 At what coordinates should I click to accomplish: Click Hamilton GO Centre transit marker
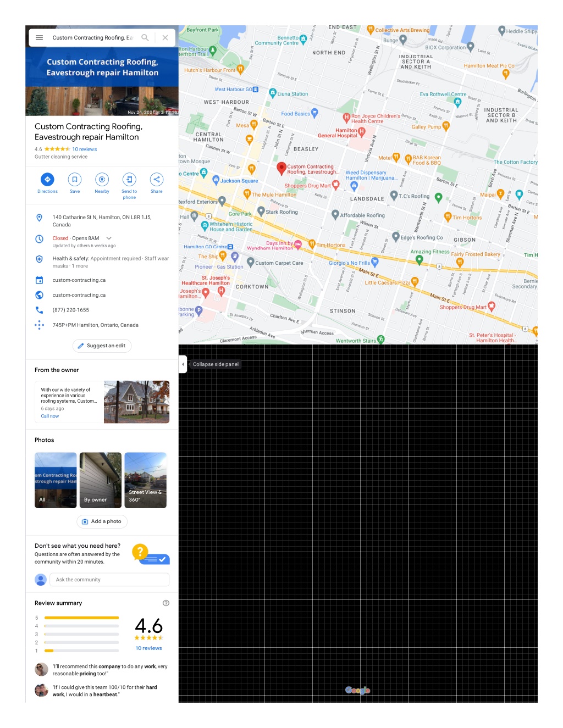pyautogui.click(x=230, y=247)
